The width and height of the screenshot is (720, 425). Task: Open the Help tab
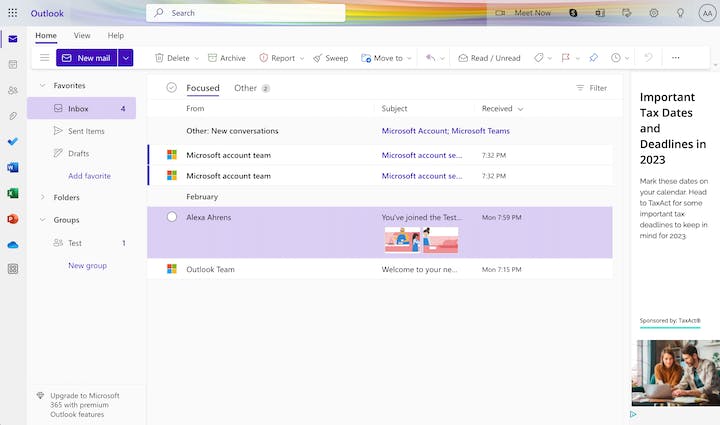116,35
